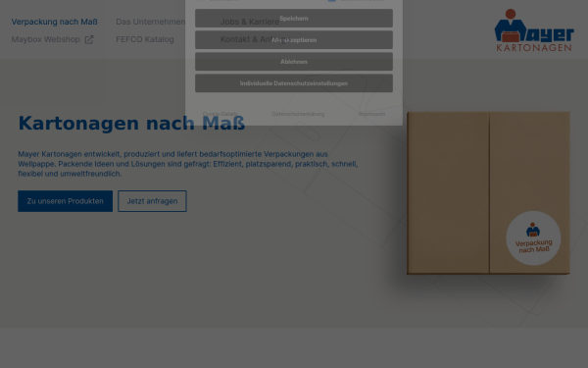Click the Jetzt anfragen button
Viewport: 588px width, 368px height.
click(x=152, y=201)
